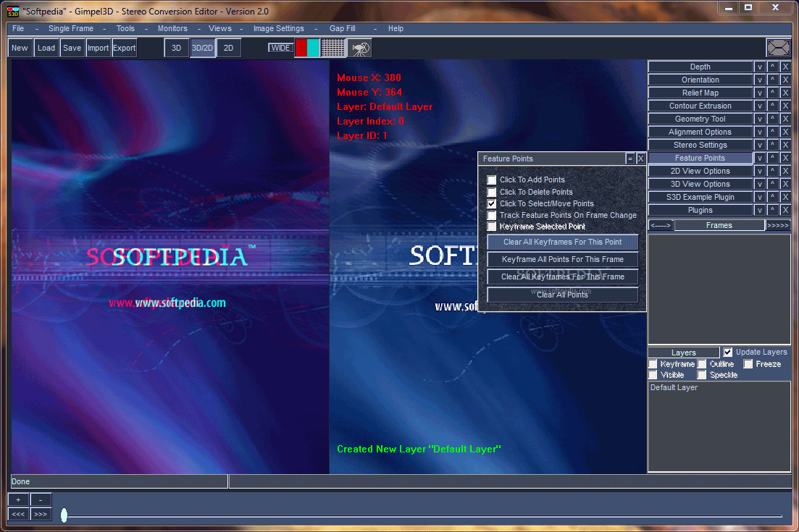The height and width of the screenshot is (532, 799).
Task: Step back with the <<< button
Action: click(18, 514)
